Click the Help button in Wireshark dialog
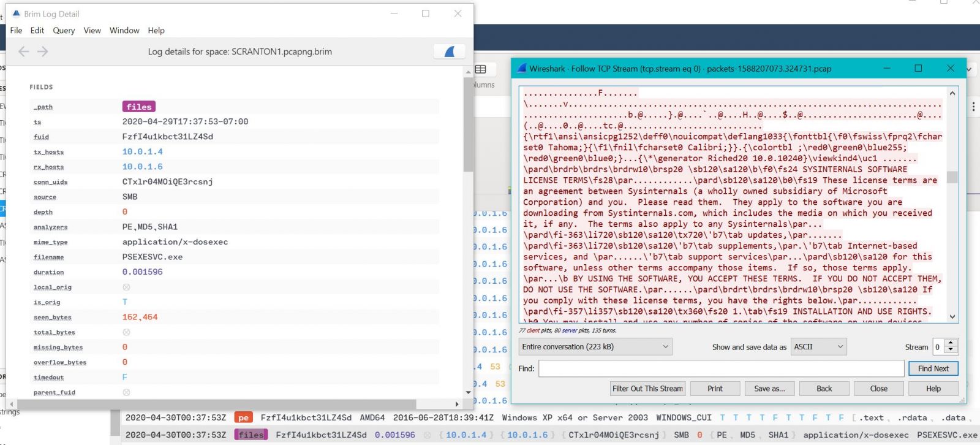The image size is (980, 445). point(933,389)
